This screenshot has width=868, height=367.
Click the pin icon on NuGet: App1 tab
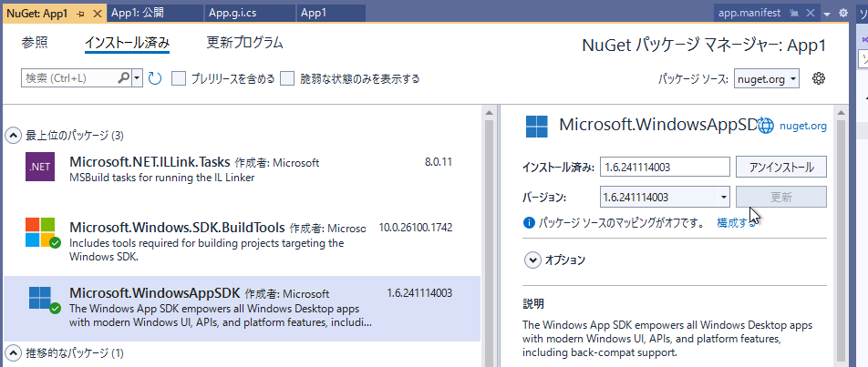81,14
